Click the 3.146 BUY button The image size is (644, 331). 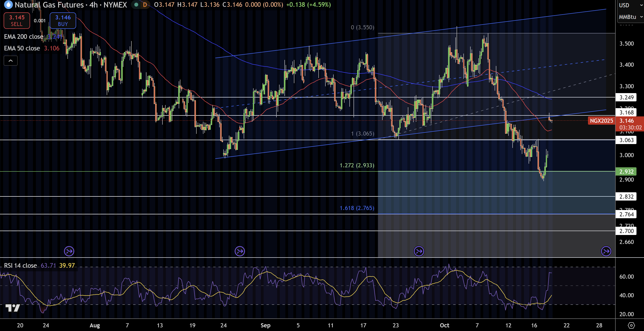tap(63, 21)
